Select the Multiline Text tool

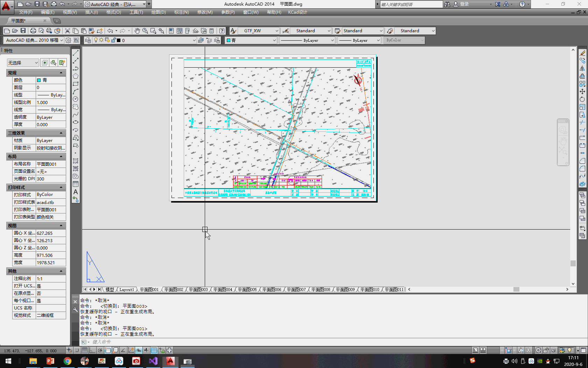75,192
